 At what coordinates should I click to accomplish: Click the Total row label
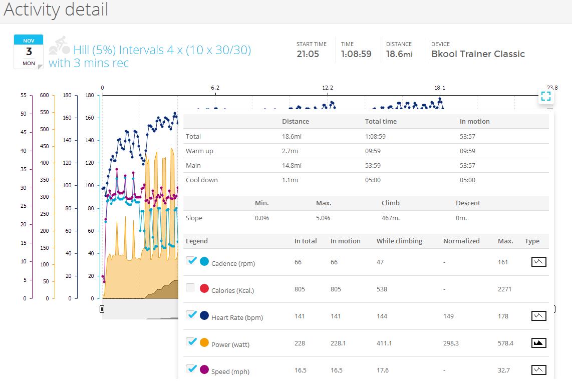click(193, 136)
